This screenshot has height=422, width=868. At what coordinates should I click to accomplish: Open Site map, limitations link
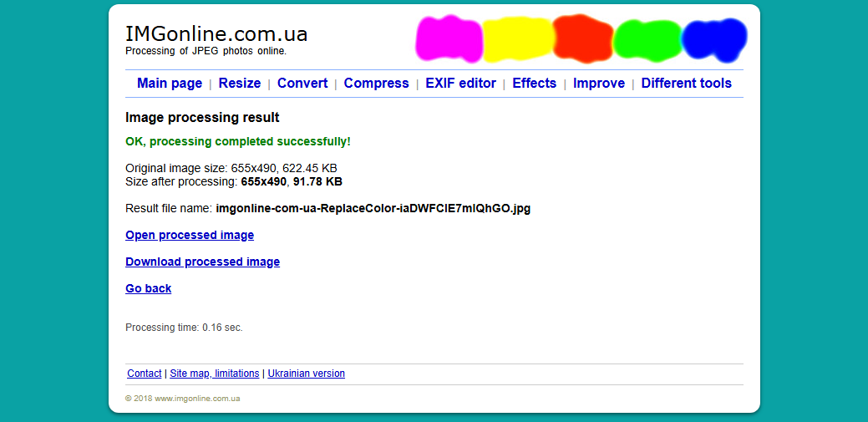pos(214,374)
